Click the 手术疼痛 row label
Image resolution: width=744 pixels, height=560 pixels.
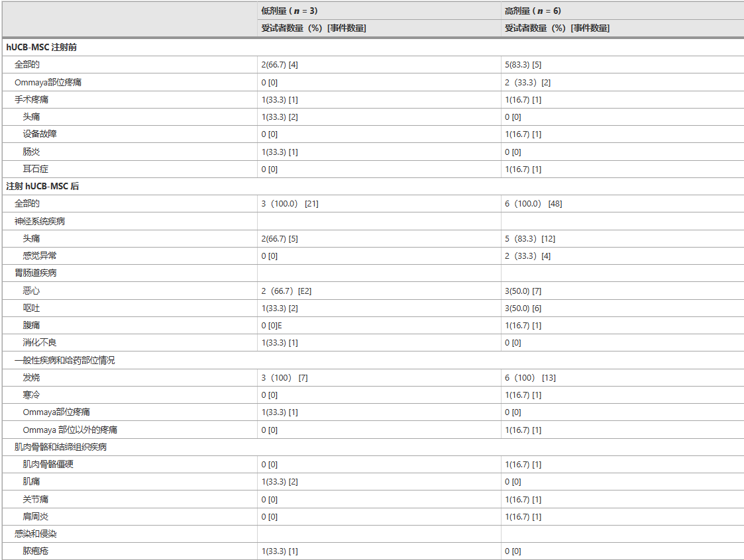31,99
